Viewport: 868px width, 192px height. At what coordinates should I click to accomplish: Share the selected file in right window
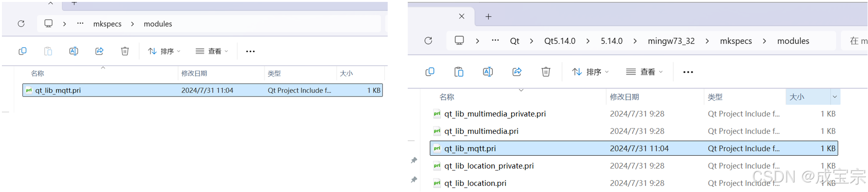pyautogui.click(x=517, y=72)
